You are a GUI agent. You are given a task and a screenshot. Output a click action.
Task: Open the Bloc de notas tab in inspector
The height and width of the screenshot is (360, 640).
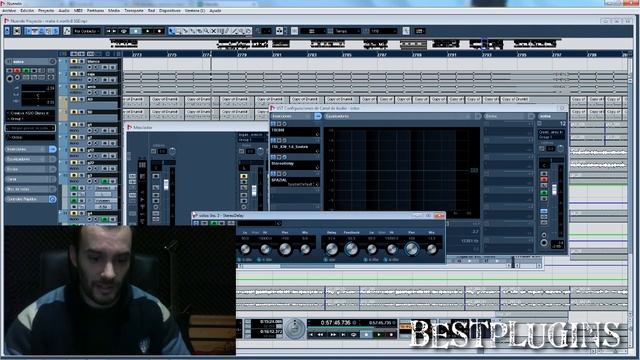coord(31,189)
